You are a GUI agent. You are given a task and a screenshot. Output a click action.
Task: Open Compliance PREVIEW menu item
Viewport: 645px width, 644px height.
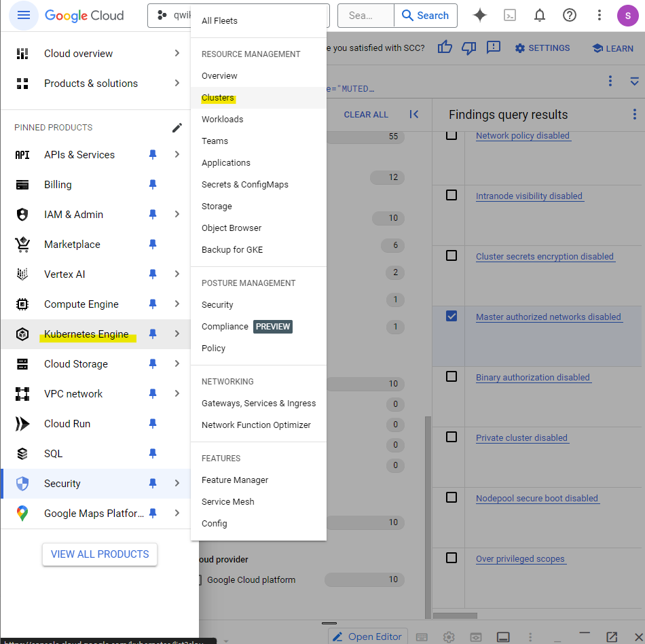click(x=258, y=326)
